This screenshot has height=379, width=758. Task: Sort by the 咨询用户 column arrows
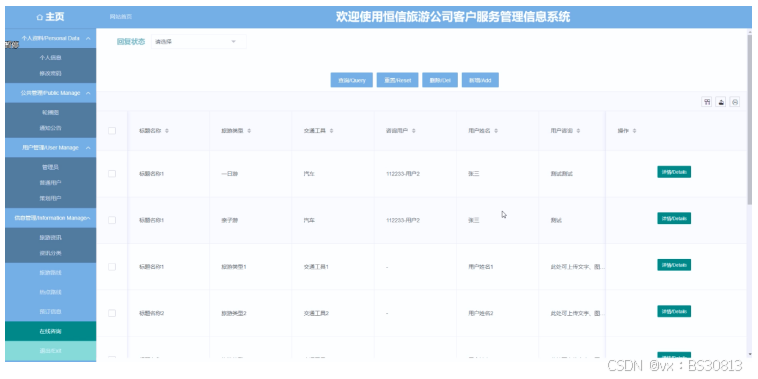click(414, 131)
